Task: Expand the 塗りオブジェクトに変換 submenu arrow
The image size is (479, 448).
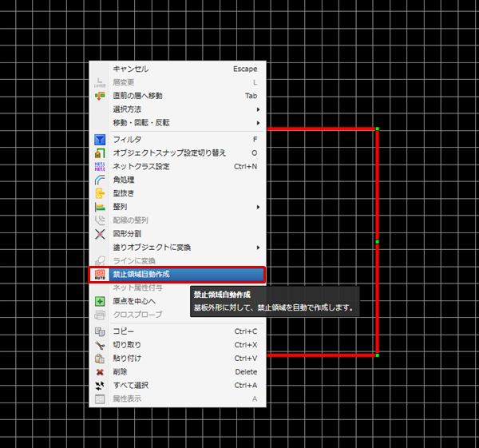Action: 258,248
